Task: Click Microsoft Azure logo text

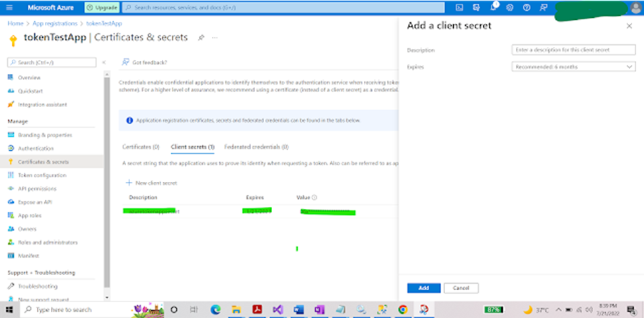Action: click(x=50, y=7)
